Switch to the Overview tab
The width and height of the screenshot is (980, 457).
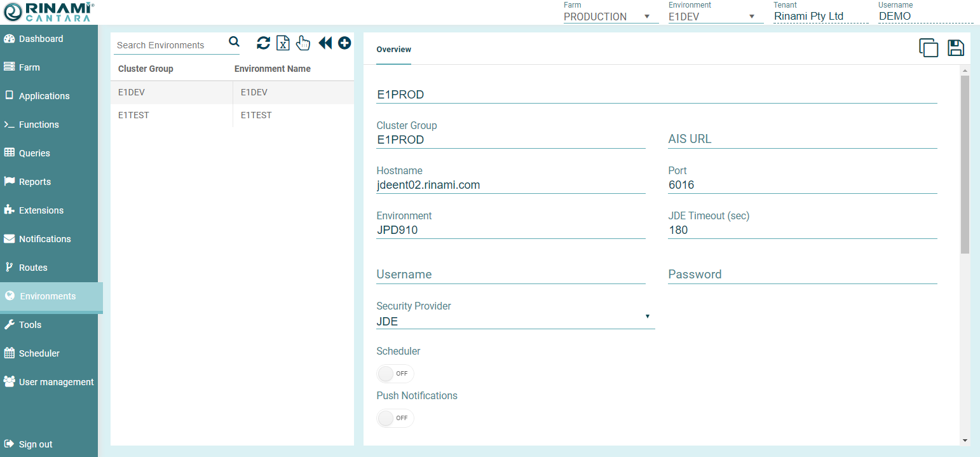393,50
